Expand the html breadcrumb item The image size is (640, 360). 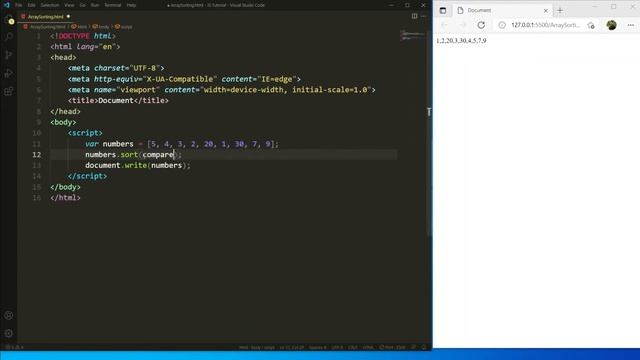79,27
